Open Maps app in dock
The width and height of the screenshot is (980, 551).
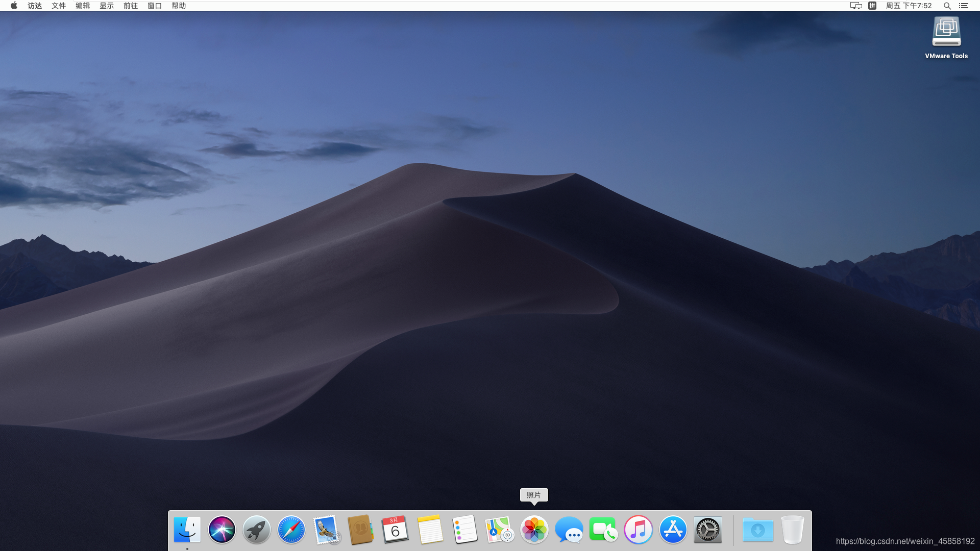pos(499,530)
